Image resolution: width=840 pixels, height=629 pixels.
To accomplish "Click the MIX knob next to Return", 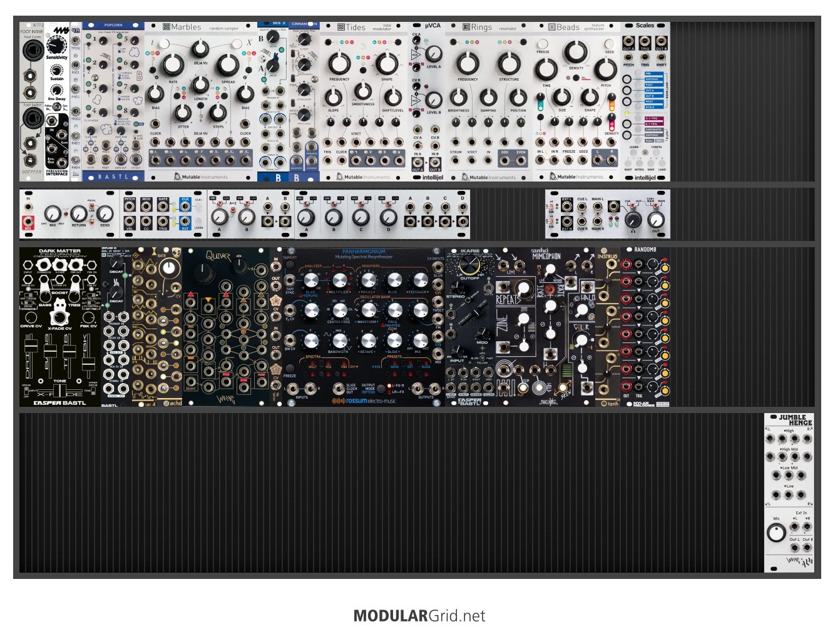I will pos(53,213).
